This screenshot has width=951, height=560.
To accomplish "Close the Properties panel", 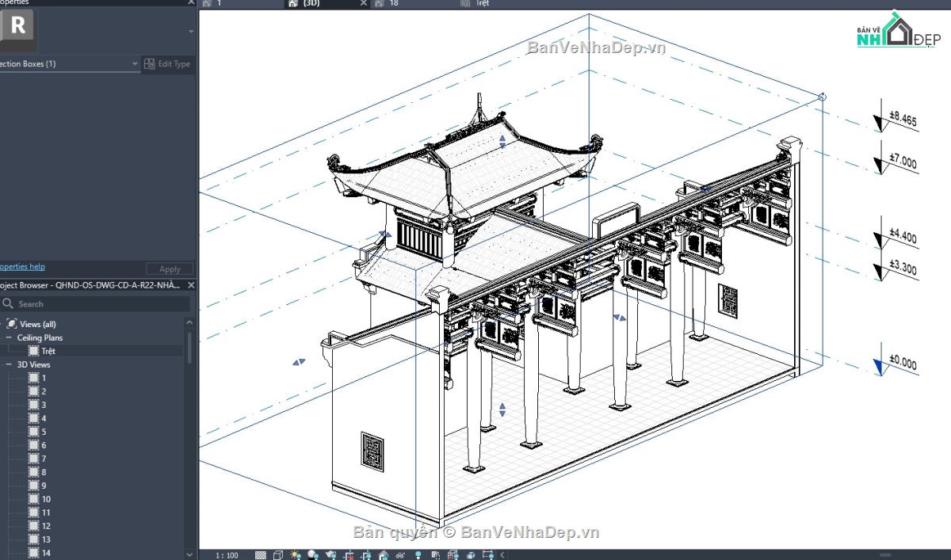I will coord(190,3).
